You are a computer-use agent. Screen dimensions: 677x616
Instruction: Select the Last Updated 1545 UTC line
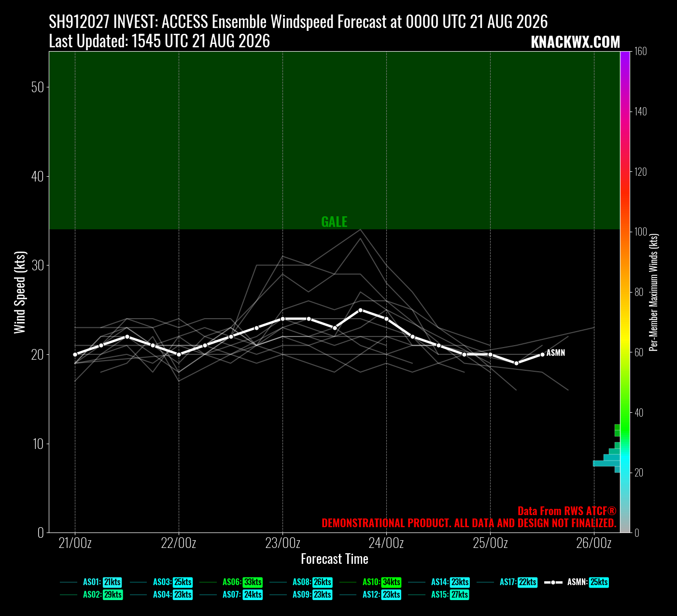[159, 41]
